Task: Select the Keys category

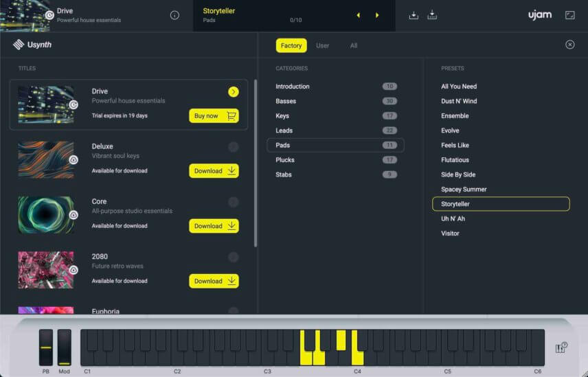Action: click(336, 116)
